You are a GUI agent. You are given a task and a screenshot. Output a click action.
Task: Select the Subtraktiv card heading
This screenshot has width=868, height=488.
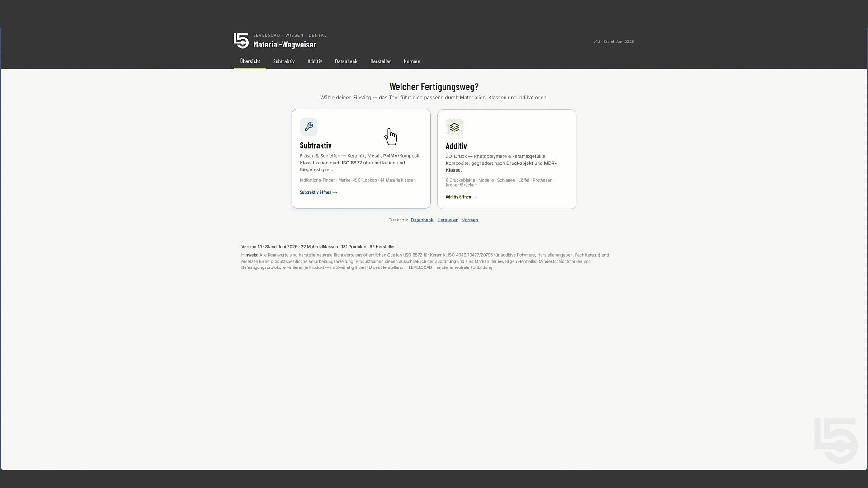pyautogui.click(x=316, y=145)
